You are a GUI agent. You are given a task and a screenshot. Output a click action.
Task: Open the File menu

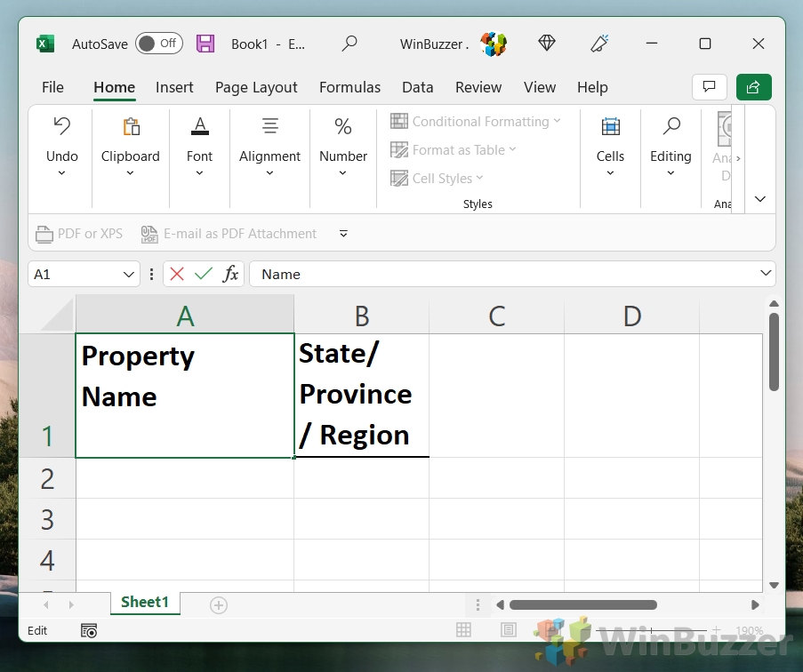[x=52, y=87]
